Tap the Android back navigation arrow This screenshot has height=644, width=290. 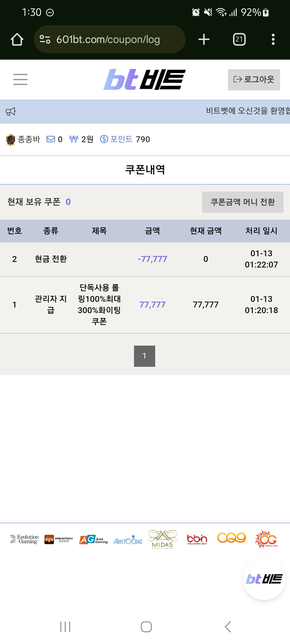point(228,627)
